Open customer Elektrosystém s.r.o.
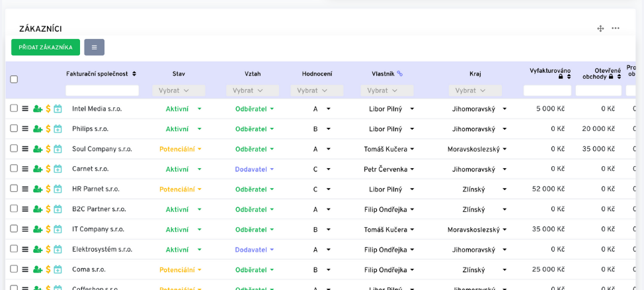The height and width of the screenshot is (290, 644). (101, 250)
